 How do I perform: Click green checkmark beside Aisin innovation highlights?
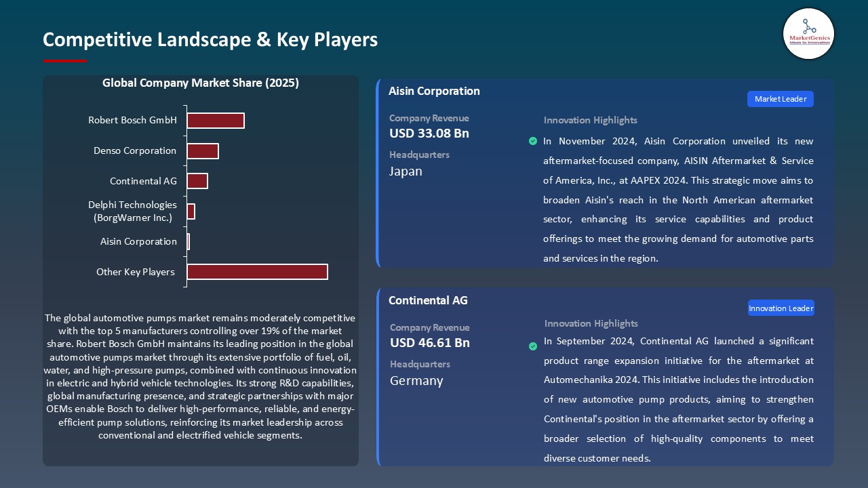coord(532,141)
